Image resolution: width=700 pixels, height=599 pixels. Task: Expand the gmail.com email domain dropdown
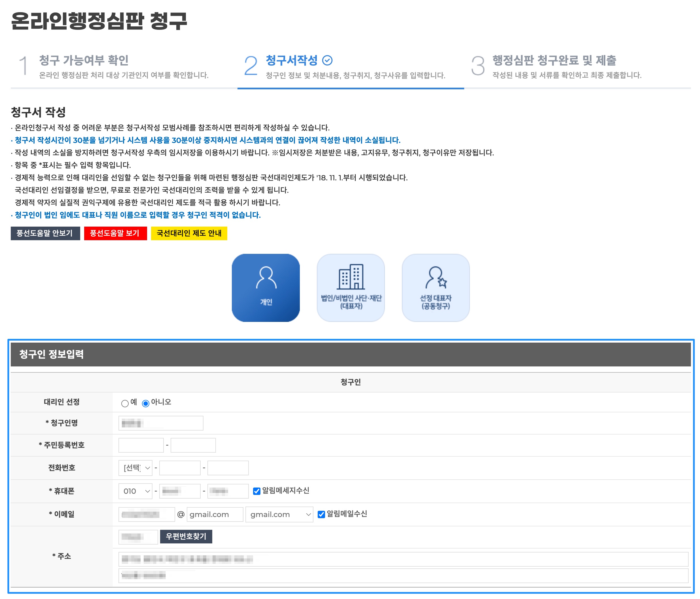coord(279,514)
